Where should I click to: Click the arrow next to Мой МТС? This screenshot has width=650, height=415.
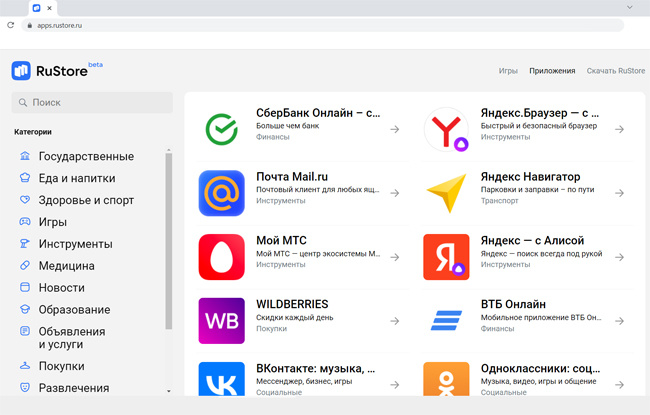pyautogui.click(x=395, y=257)
